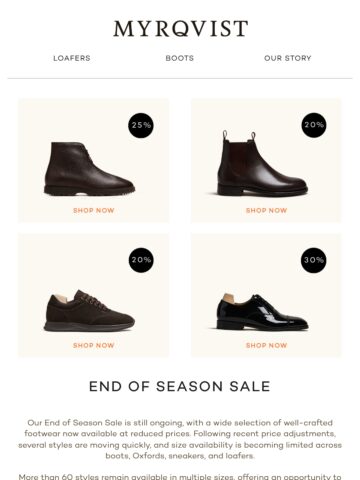Viewport: 360px width, 480px height.
Task: Click Shop Now under the chukka boot
Action: point(94,210)
